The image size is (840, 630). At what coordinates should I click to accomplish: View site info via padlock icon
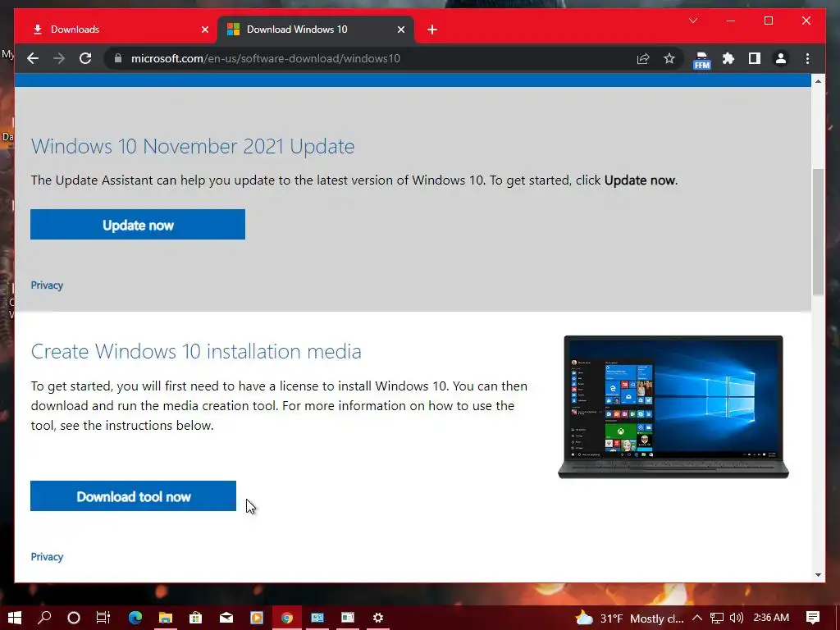[x=118, y=58]
